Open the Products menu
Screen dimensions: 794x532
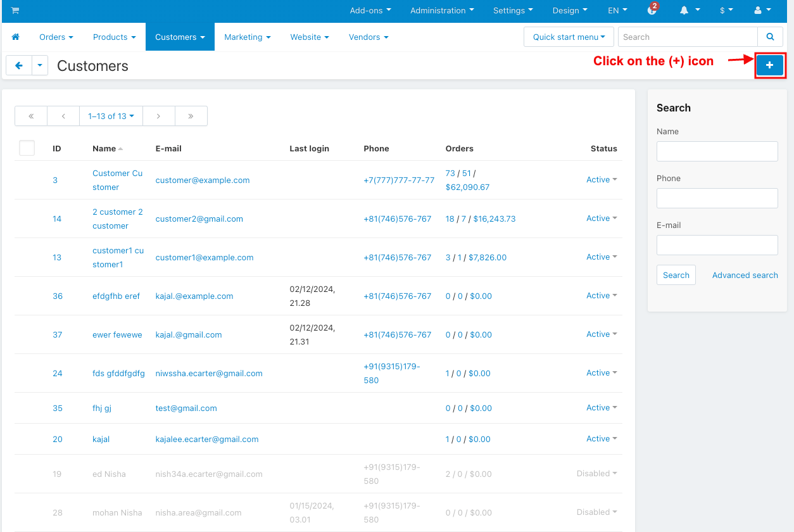[x=115, y=37]
